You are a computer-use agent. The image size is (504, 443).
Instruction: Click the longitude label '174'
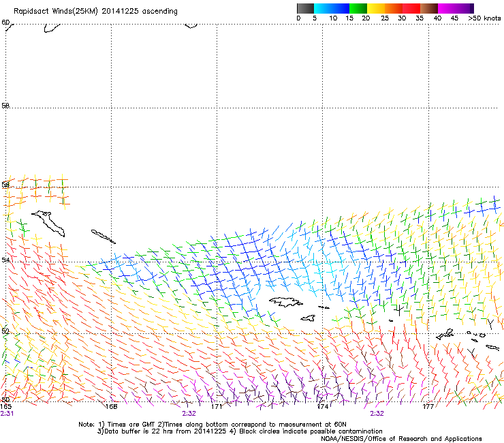(323, 406)
